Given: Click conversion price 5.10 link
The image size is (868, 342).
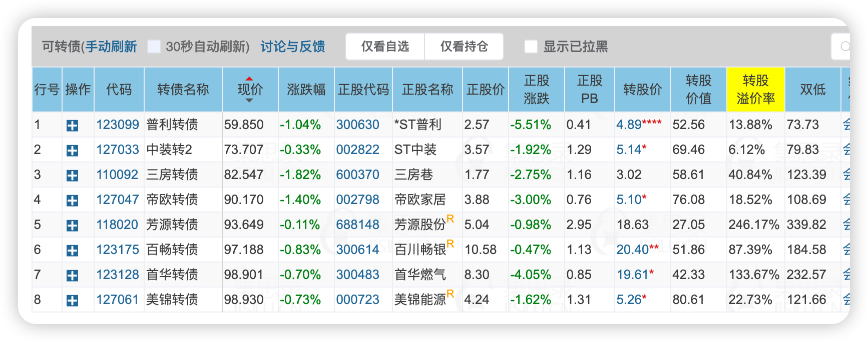Looking at the screenshot, I should pos(629,199).
